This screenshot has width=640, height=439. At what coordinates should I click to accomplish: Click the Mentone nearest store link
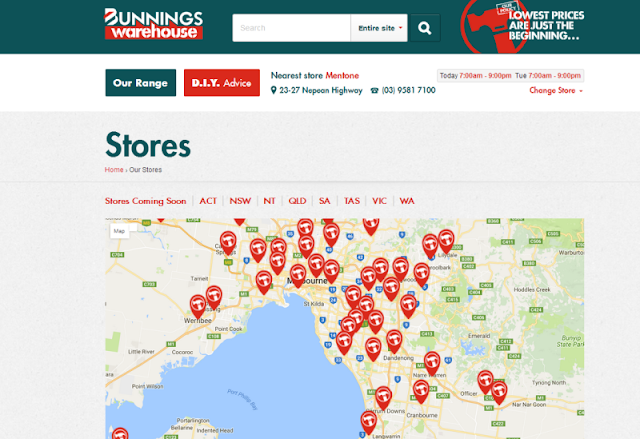pyautogui.click(x=342, y=75)
